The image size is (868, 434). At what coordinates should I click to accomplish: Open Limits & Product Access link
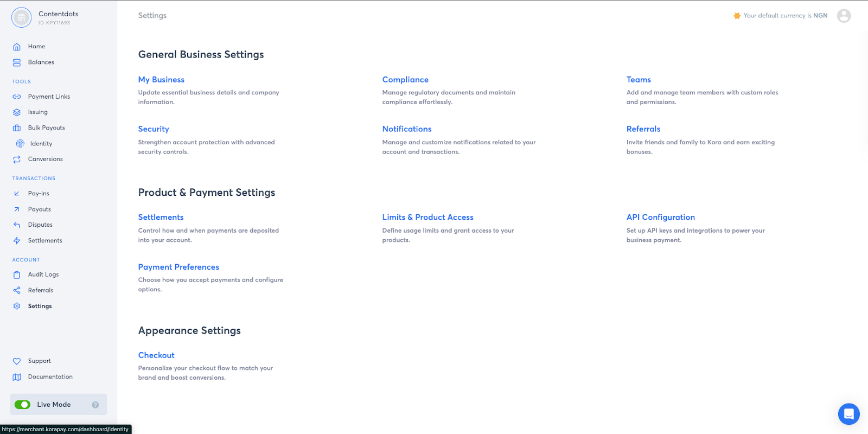(427, 218)
